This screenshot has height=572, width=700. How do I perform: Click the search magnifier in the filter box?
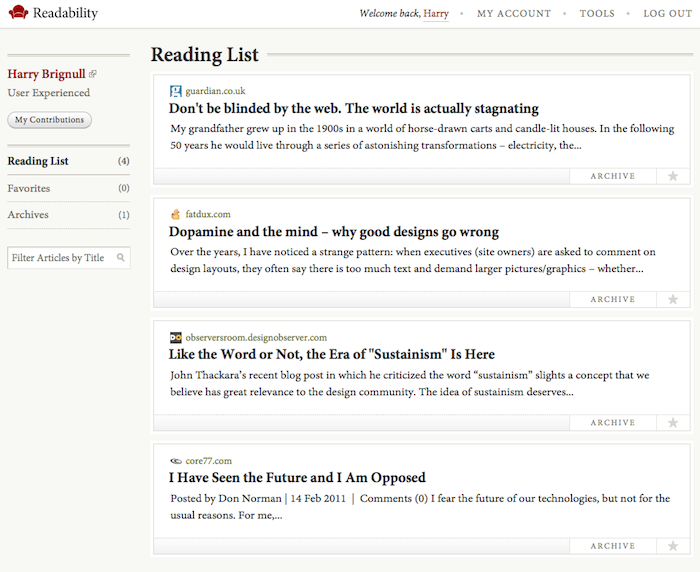click(x=121, y=257)
